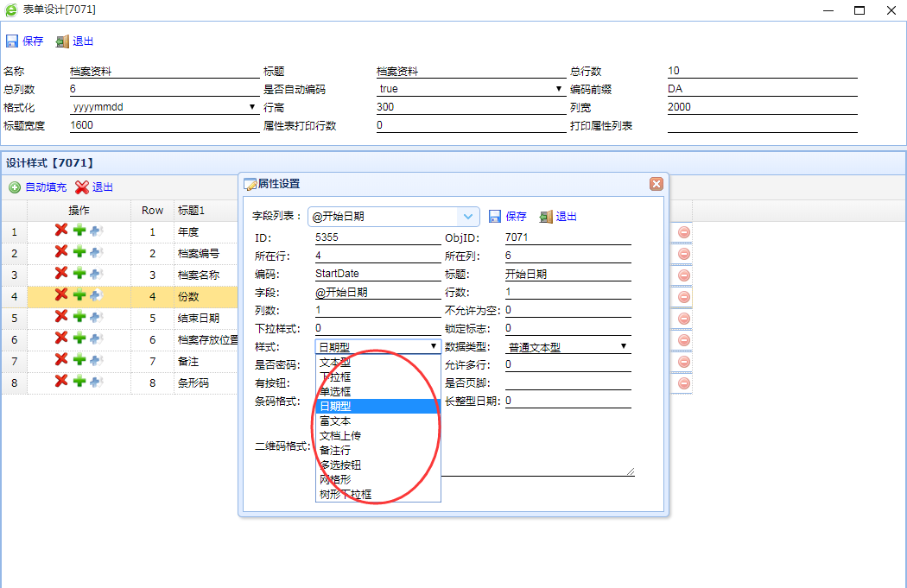The width and height of the screenshot is (907, 588).
Task: Open the 数据类型 dropdown
Action: pos(623,347)
